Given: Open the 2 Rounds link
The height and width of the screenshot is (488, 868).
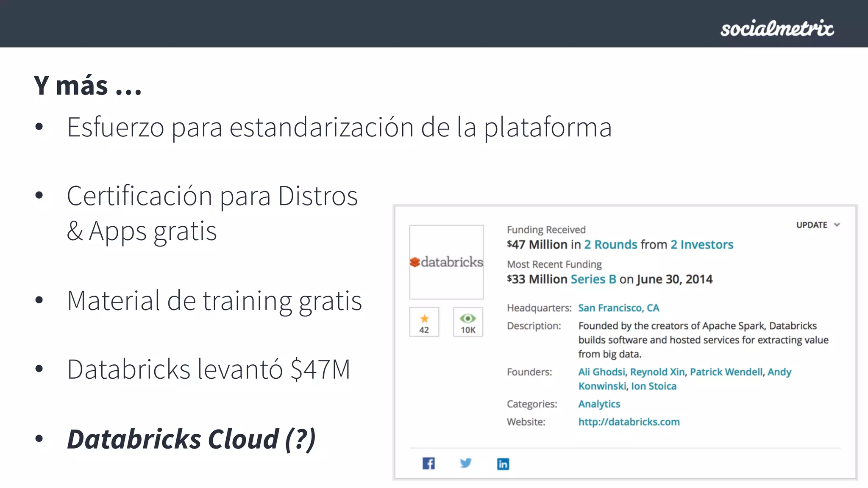Looking at the screenshot, I should coord(611,244).
